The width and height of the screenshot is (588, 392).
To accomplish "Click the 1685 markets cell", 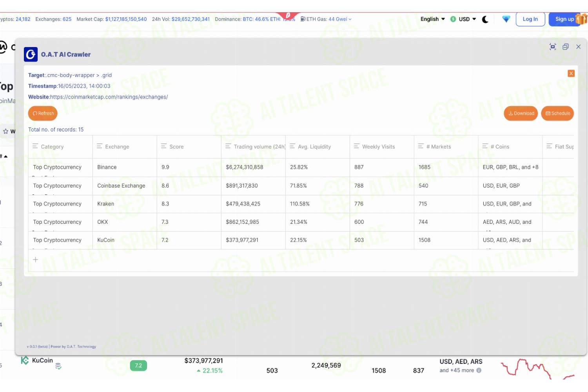I will [x=446, y=167].
